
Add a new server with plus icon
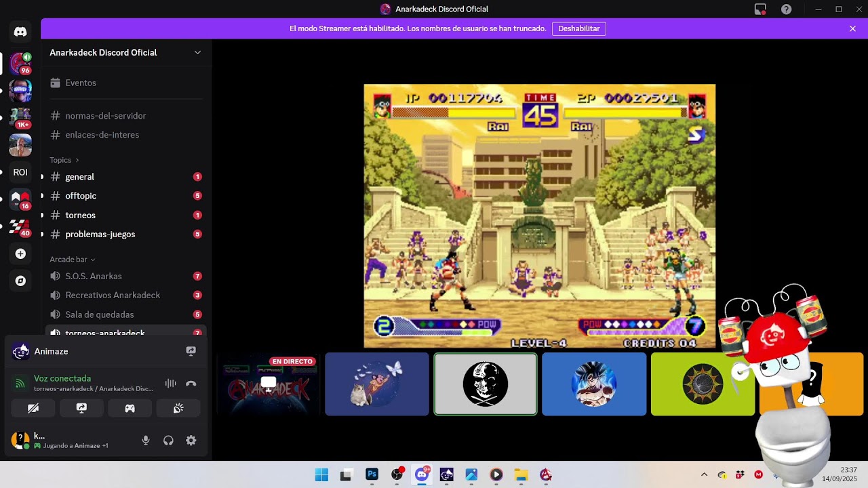point(20,253)
